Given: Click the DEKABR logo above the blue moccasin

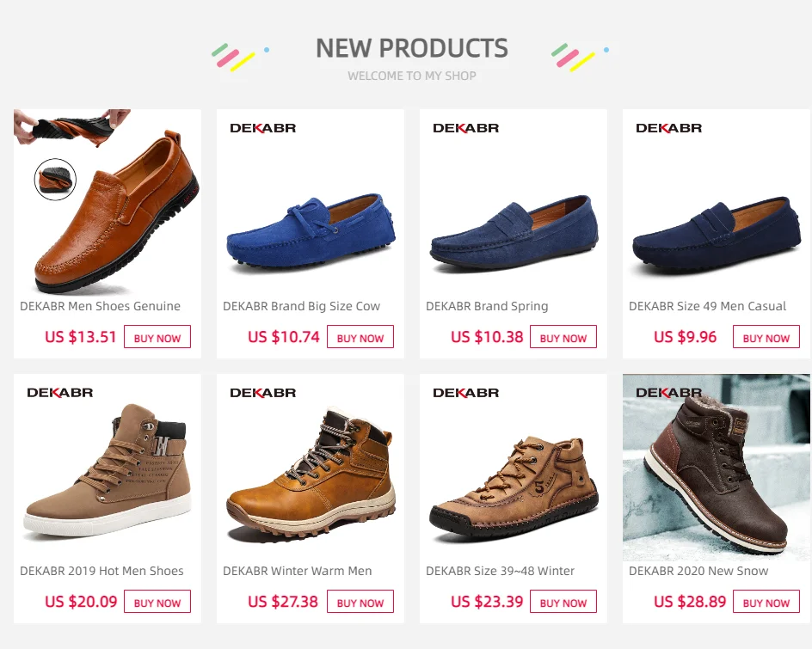Looking at the screenshot, I should click(x=262, y=128).
